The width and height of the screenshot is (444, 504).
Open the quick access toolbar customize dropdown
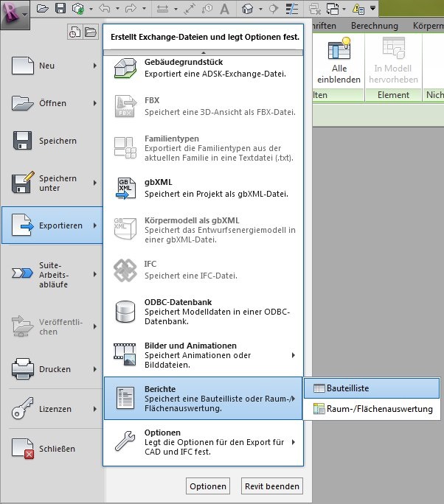coord(373,9)
